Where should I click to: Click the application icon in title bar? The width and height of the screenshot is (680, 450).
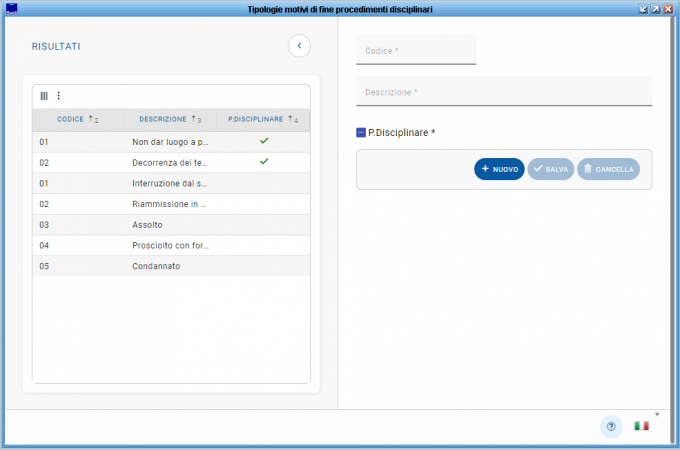(11, 8)
